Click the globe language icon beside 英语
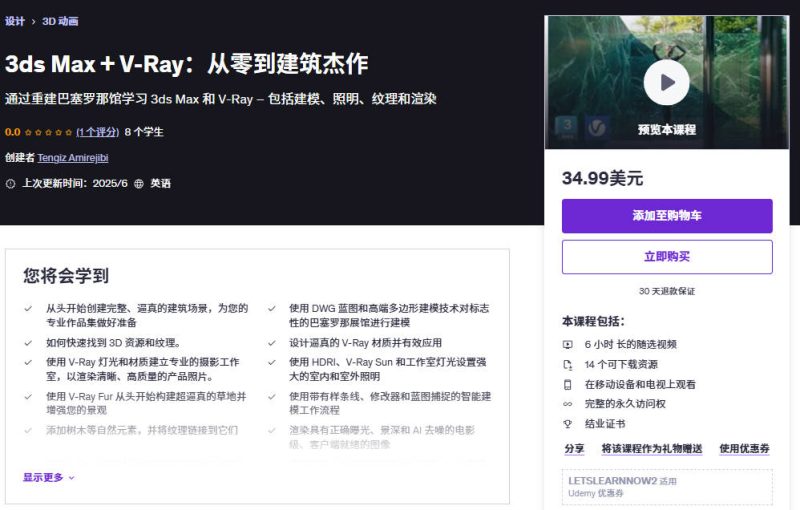The width and height of the screenshot is (800, 510). click(139, 184)
